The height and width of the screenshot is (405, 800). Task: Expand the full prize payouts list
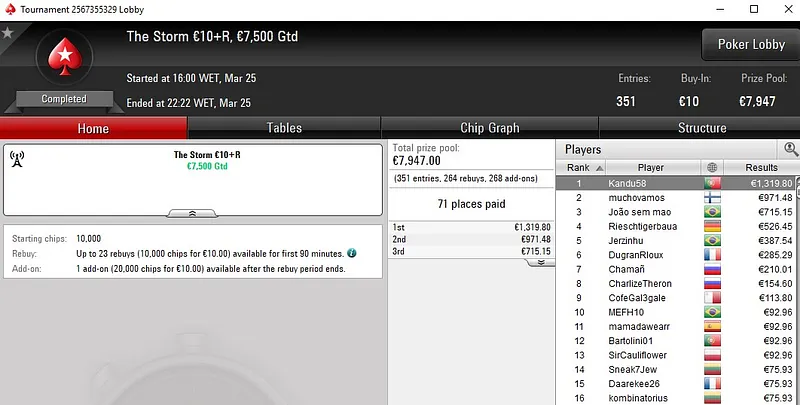coord(540,264)
